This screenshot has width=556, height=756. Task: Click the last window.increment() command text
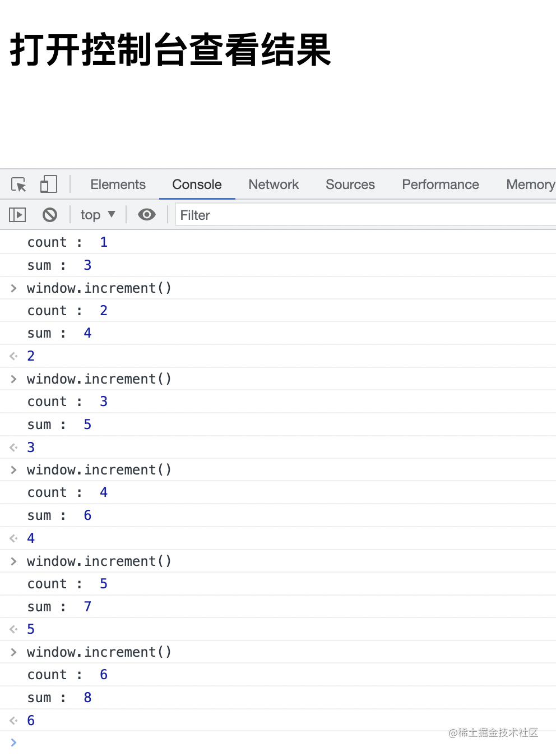99,652
